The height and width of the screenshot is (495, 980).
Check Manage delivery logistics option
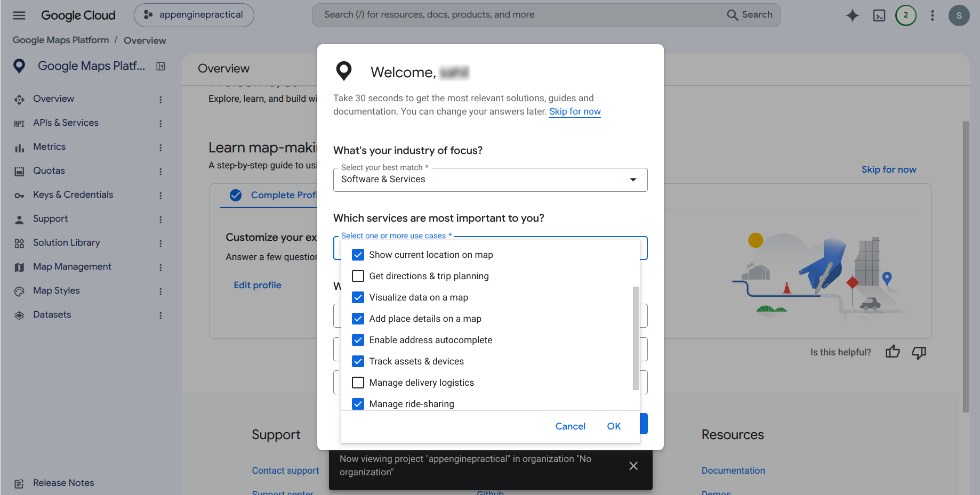[358, 383]
